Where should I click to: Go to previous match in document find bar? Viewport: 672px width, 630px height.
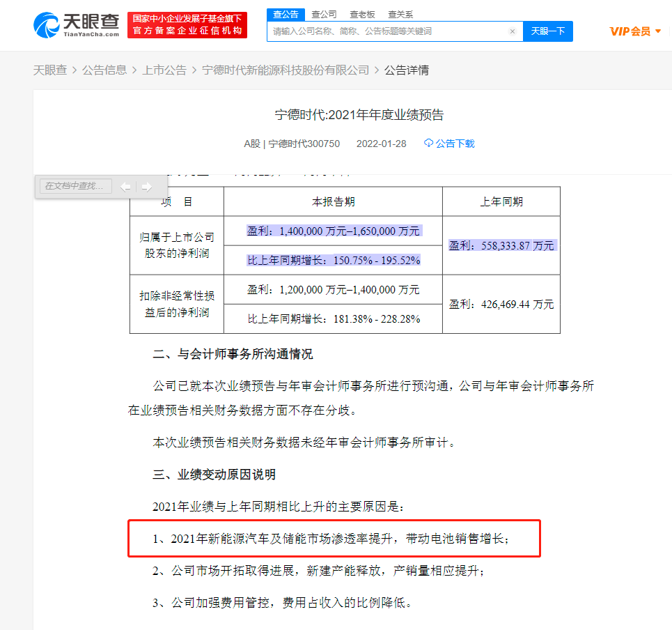point(125,187)
